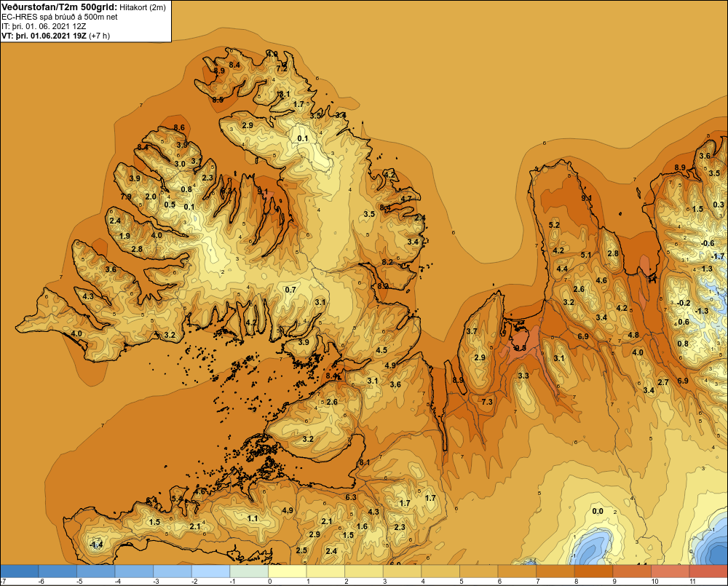The height and width of the screenshot is (586, 728).
Task: Select the pale yellow legend swatch between 0 and 1
Action: pos(287,571)
